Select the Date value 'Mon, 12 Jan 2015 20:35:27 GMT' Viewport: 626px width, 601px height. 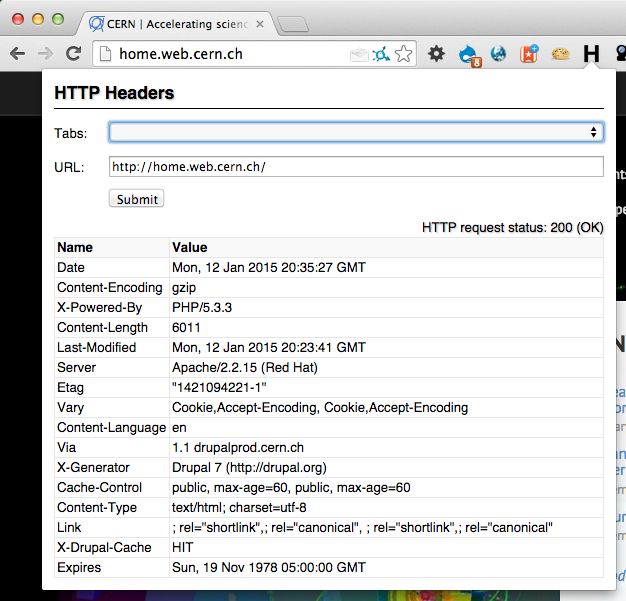tap(269, 267)
